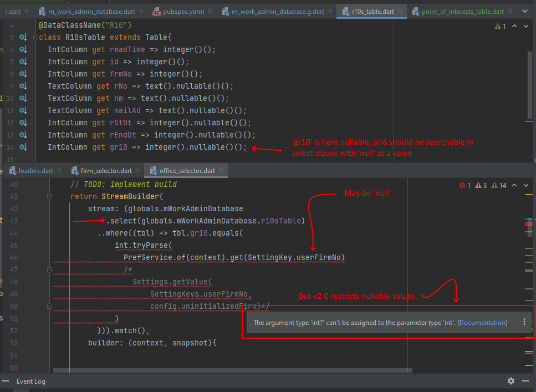This screenshot has width=536, height=392.
Task: Hide the Event Log panel
Action: [x=525, y=381]
